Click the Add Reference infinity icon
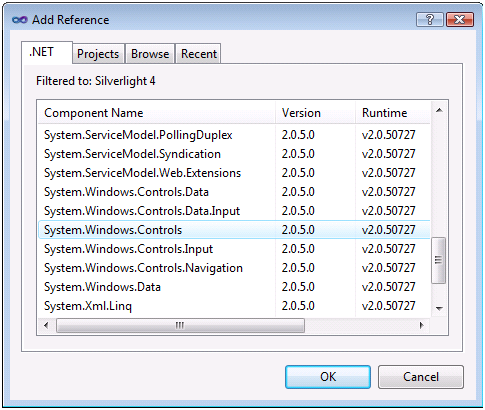 (20, 20)
